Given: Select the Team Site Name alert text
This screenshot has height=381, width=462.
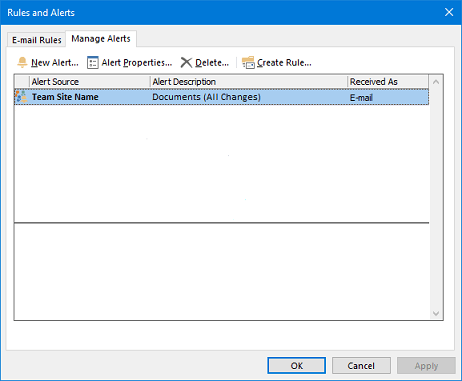Looking at the screenshot, I should click(65, 97).
